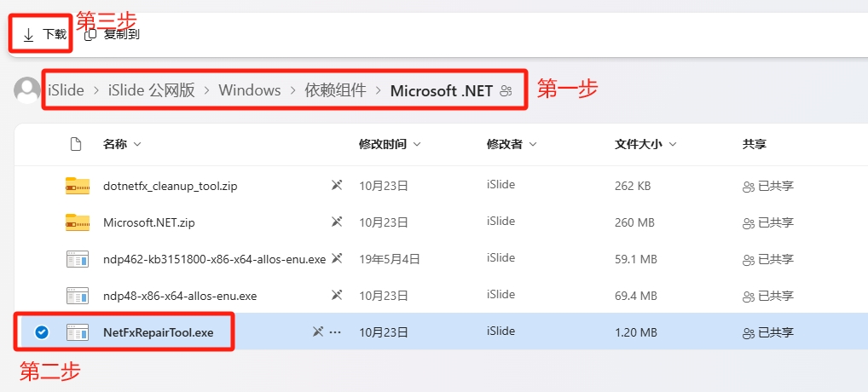Screen dimensions: 868x392
Task: Click the exe icon for ndp48-x86-x64-allos-enu.exe
Action: [x=78, y=295]
